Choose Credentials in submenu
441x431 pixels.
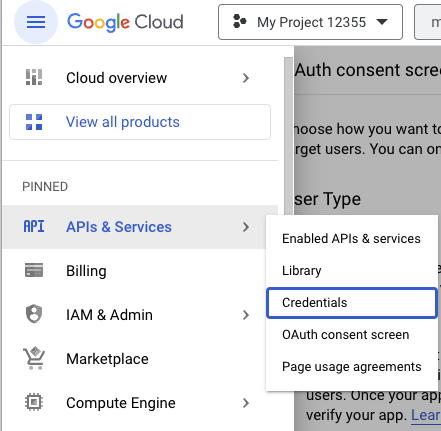(352, 303)
